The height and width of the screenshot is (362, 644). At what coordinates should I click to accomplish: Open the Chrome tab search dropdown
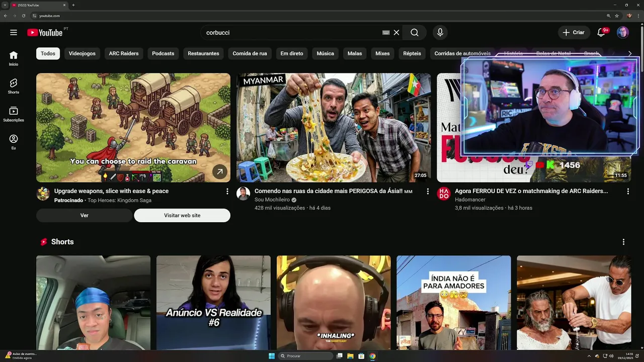[5, 5]
